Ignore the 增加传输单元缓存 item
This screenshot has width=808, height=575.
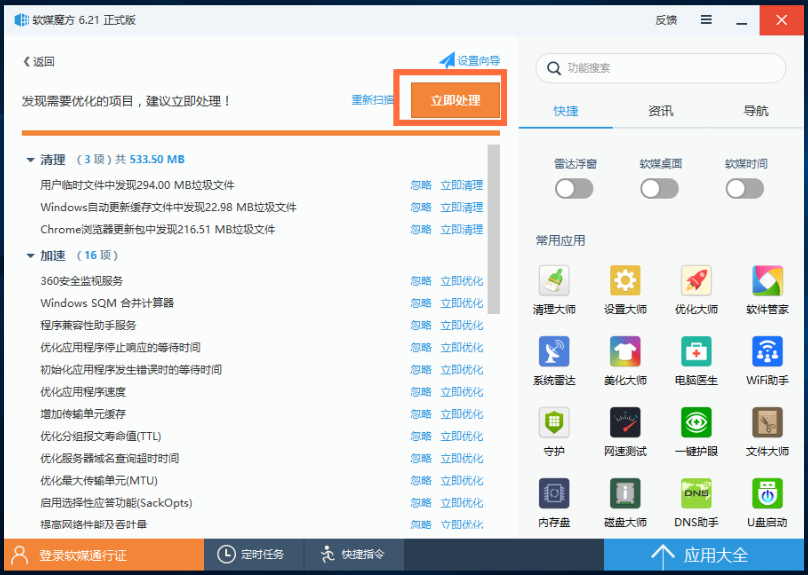click(421, 414)
